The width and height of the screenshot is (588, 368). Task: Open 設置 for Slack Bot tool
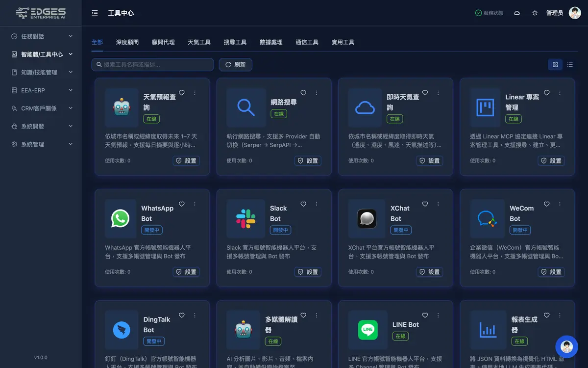pos(308,272)
